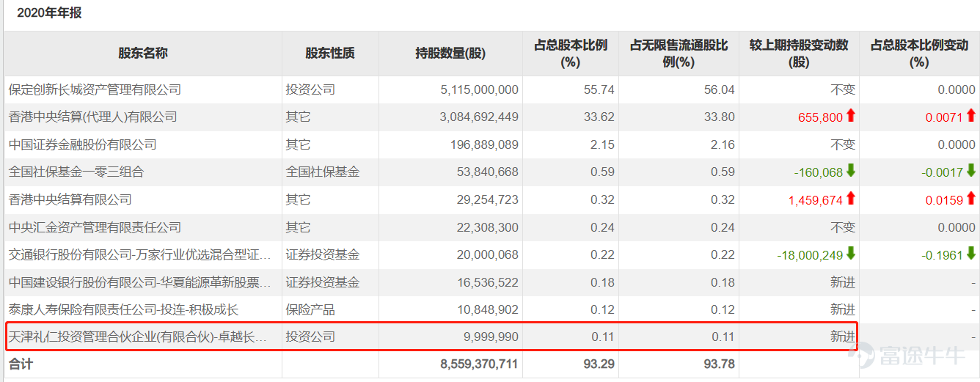Click the 投资公司 cell in 保定创新长城 row
The height and width of the screenshot is (382, 980).
310,89
